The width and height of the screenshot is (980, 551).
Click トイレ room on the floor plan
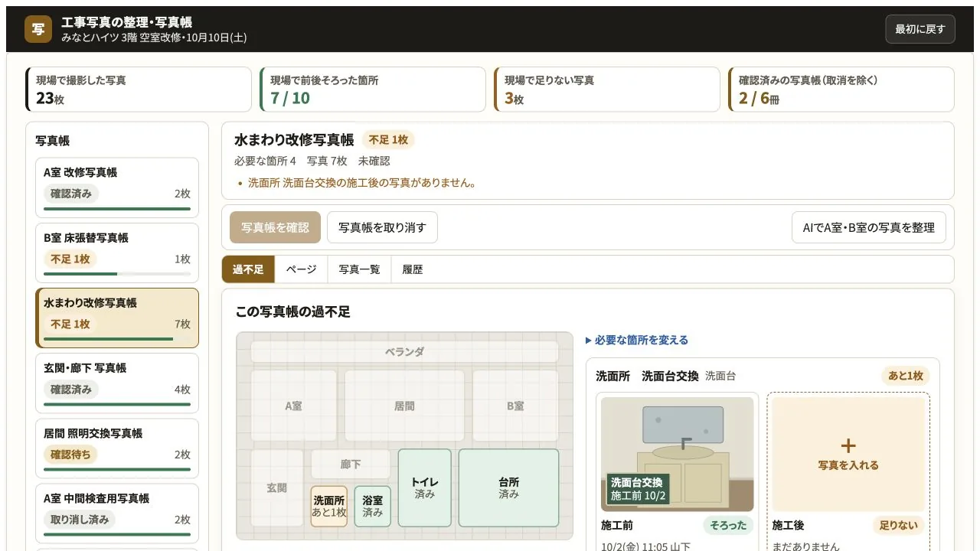tap(425, 488)
